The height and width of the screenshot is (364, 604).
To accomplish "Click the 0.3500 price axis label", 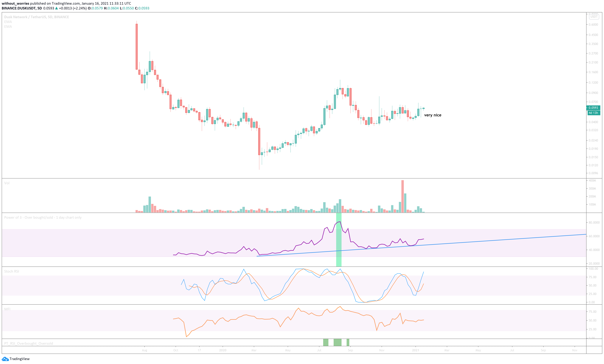I will tap(593, 44).
